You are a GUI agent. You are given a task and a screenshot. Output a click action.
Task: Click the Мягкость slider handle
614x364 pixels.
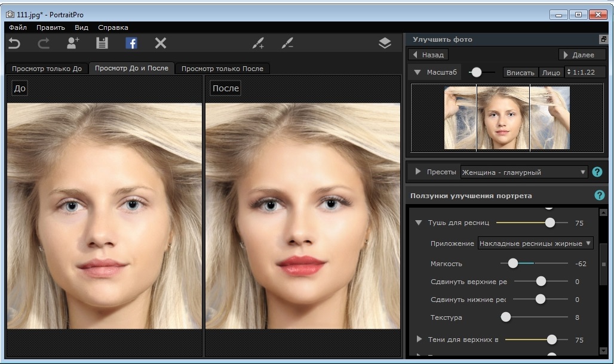[512, 263]
